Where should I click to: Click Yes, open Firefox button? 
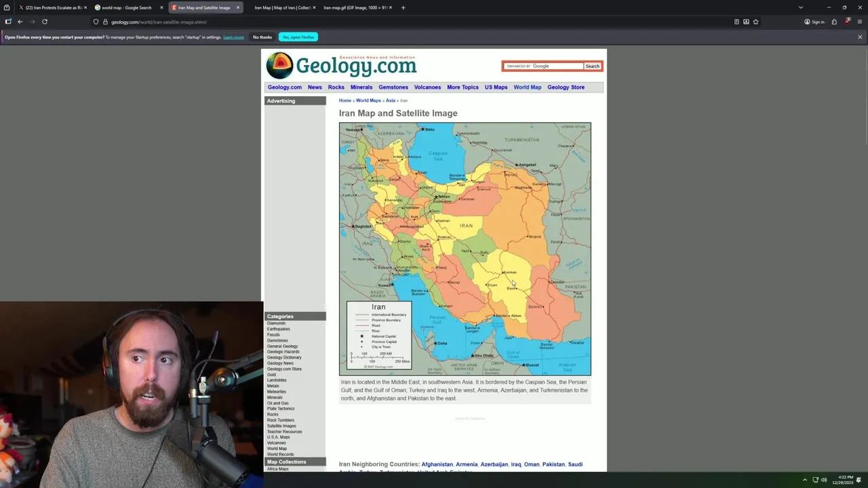[298, 37]
